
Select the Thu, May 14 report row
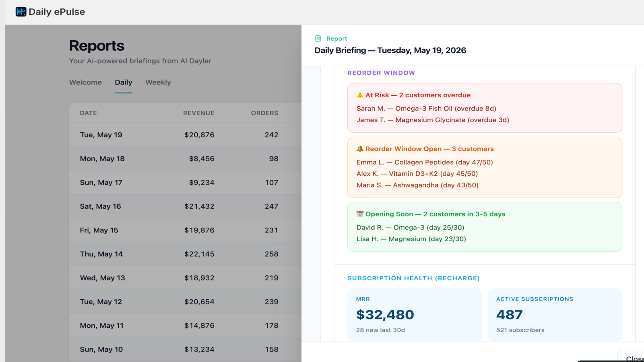(185, 254)
